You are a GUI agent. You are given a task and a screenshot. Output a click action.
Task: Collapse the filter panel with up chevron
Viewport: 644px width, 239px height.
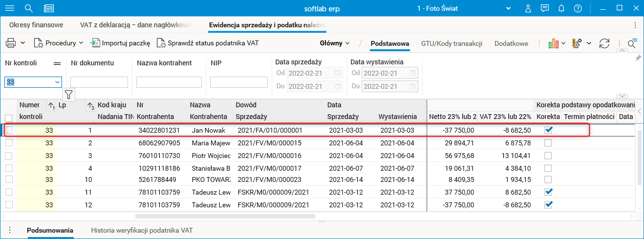pos(622,51)
